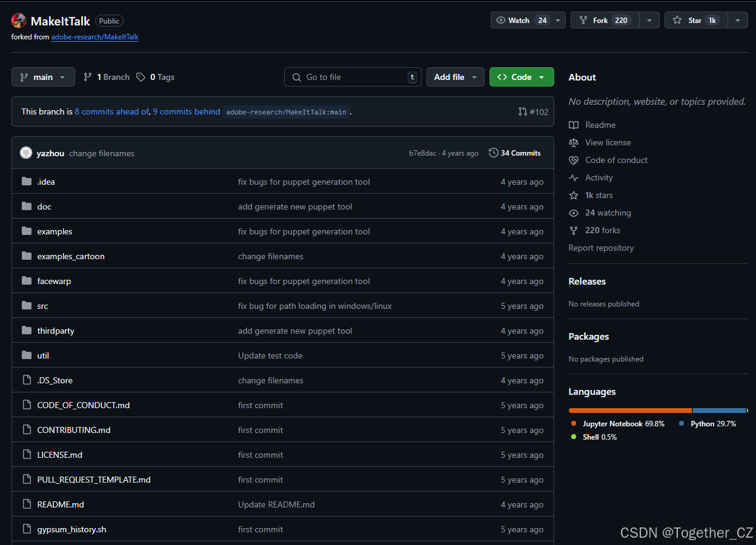Click the yazhou author name
This screenshot has height=545, width=756.
[50, 153]
